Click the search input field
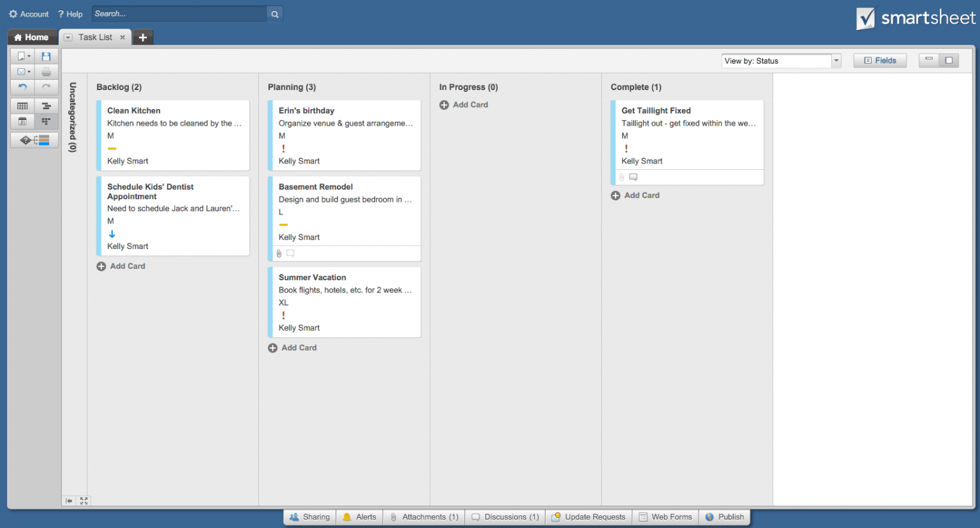Image resolution: width=980 pixels, height=528 pixels. (x=179, y=13)
